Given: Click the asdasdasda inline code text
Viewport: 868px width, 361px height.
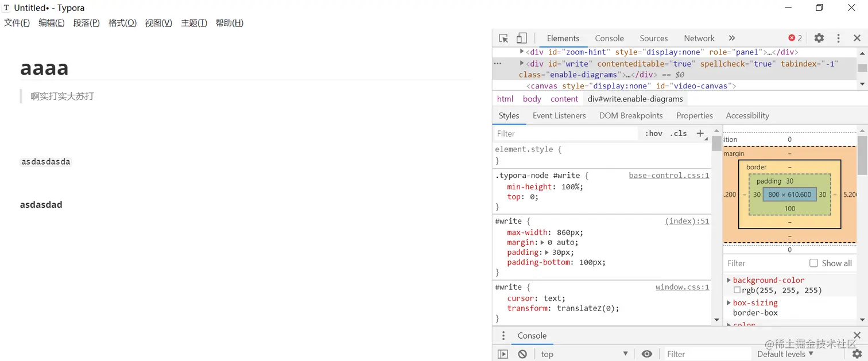Looking at the screenshot, I should (x=46, y=162).
